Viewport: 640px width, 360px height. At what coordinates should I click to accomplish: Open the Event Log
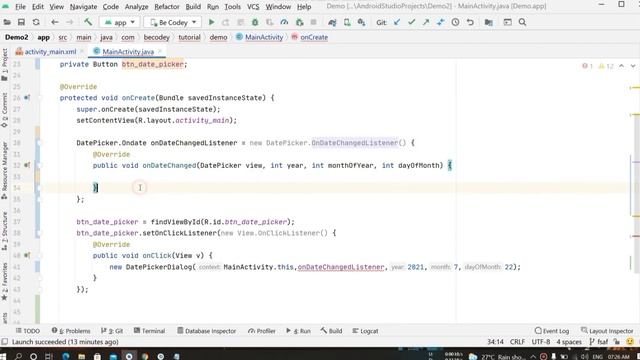click(552, 331)
